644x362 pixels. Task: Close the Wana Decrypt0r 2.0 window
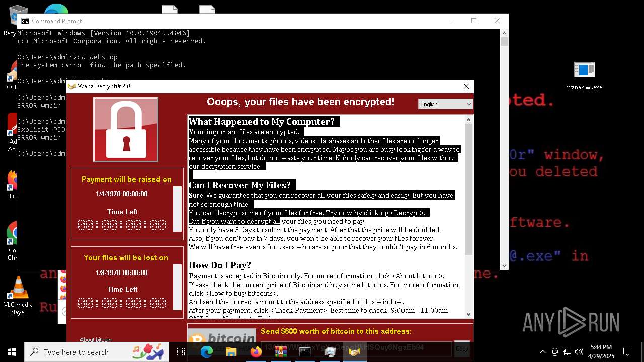[466, 86]
